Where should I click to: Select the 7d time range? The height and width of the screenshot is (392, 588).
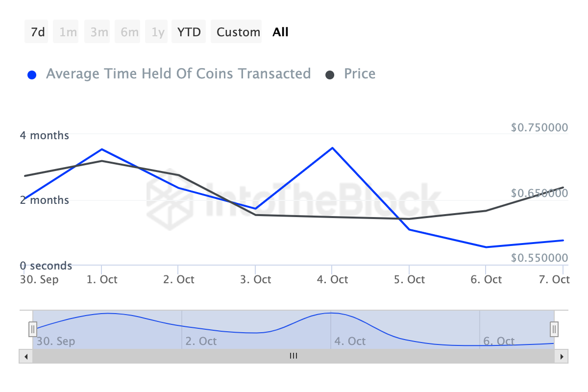[x=37, y=32]
